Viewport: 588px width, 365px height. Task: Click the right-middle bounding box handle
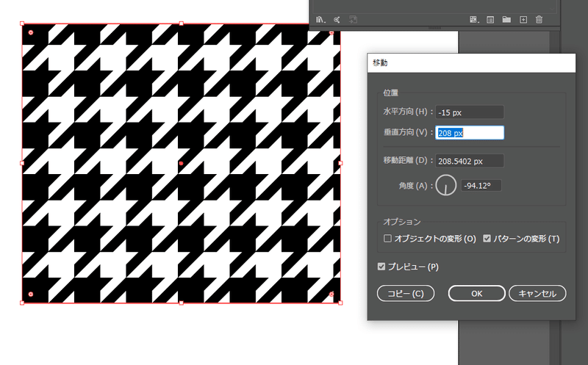click(340, 163)
